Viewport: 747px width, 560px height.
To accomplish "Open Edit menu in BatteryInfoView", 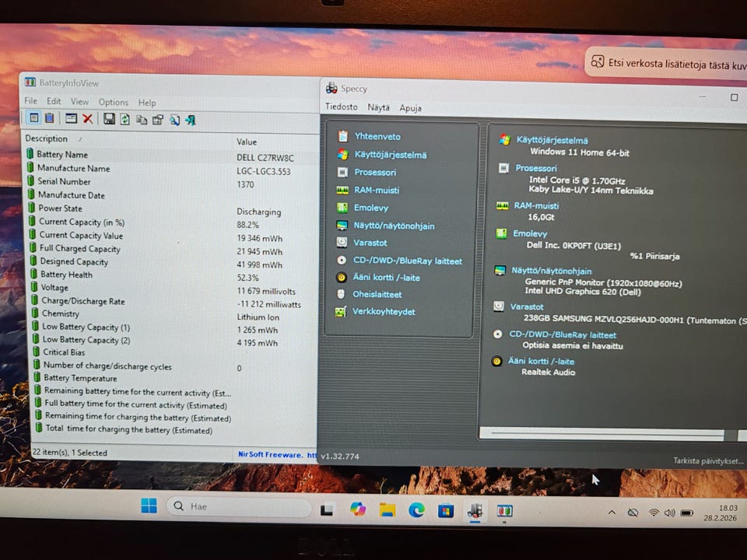I will click(54, 101).
